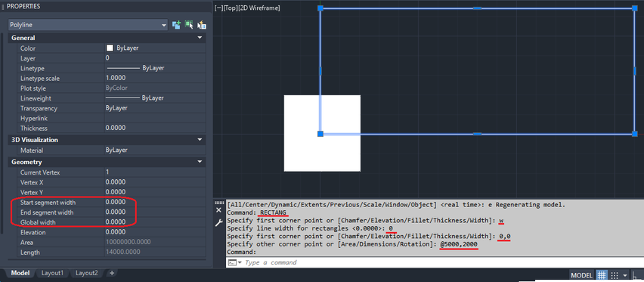Open the Material ByLayer field

click(x=155, y=150)
